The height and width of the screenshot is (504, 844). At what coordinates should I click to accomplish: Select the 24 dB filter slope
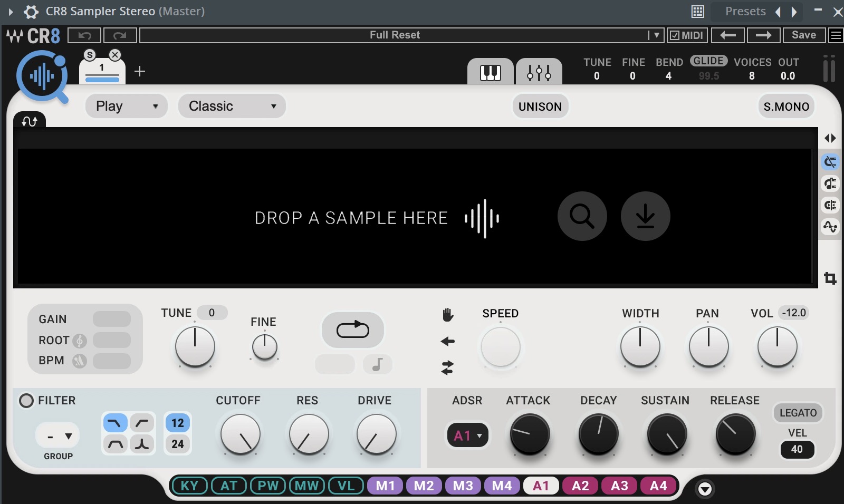(178, 444)
